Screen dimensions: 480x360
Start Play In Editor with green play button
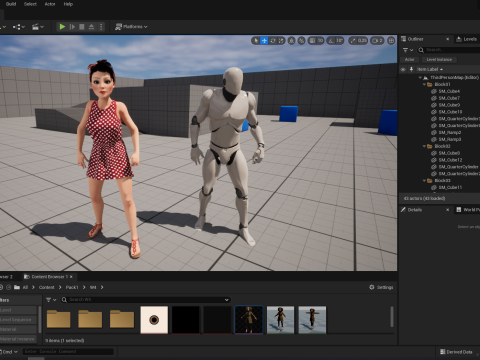(62, 27)
